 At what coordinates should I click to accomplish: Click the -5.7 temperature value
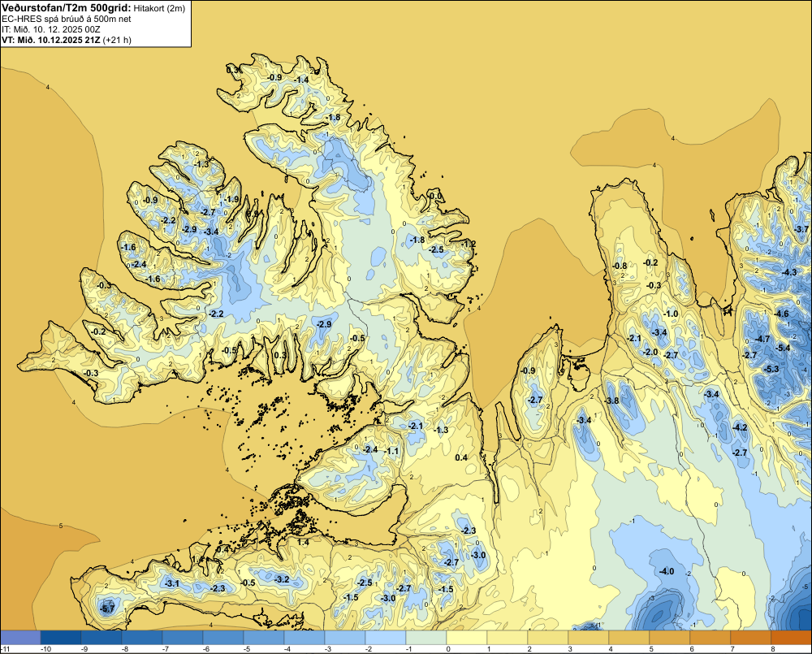click(x=107, y=609)
